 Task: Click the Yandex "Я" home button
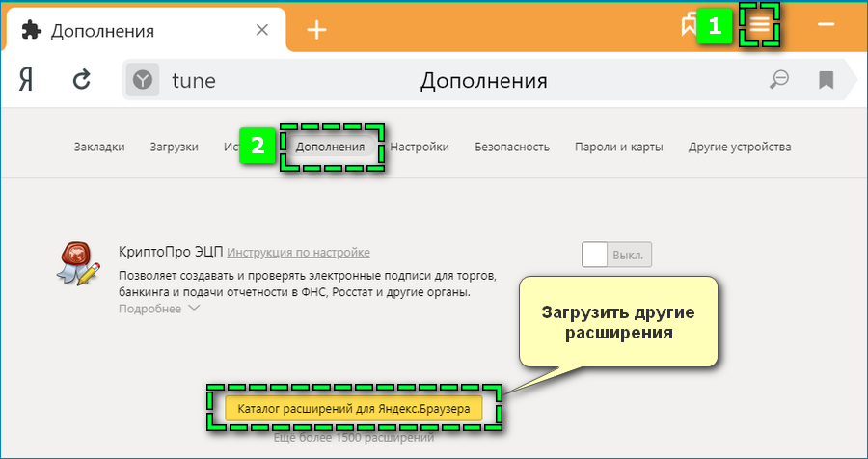point(26,81)
